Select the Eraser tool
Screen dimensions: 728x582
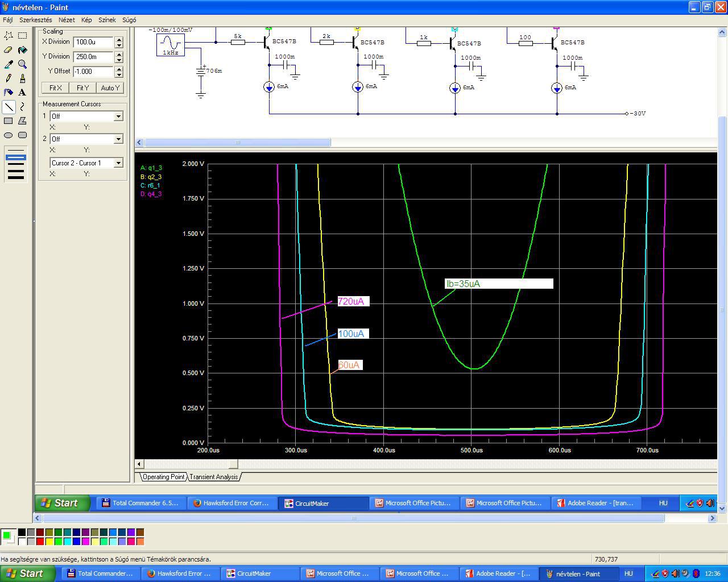click(9, 50)
